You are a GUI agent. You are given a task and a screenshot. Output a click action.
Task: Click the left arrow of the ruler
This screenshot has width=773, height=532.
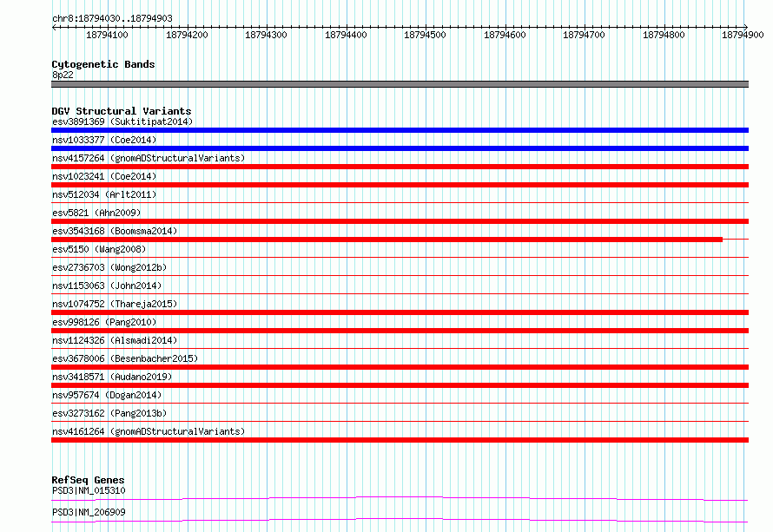(x=54, y=28)
